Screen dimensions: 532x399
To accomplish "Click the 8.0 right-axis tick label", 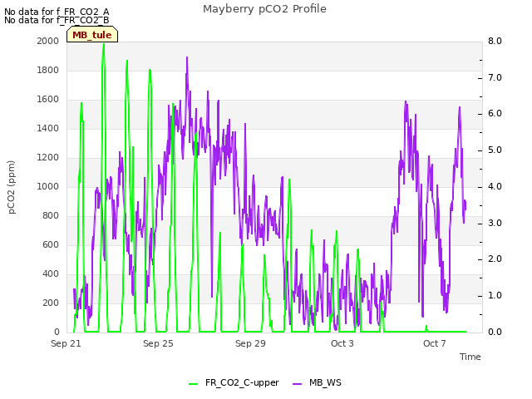I will (x=495, y=41).
